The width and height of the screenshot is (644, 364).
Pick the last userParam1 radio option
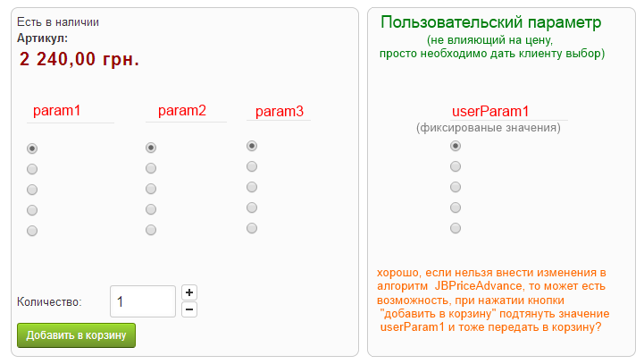[456, 228]
